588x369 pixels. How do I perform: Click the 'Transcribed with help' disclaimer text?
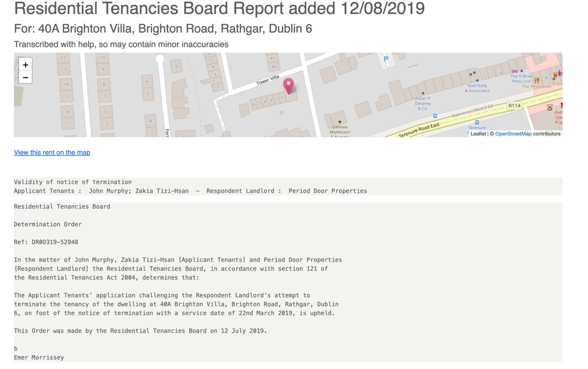click(121, 44)
